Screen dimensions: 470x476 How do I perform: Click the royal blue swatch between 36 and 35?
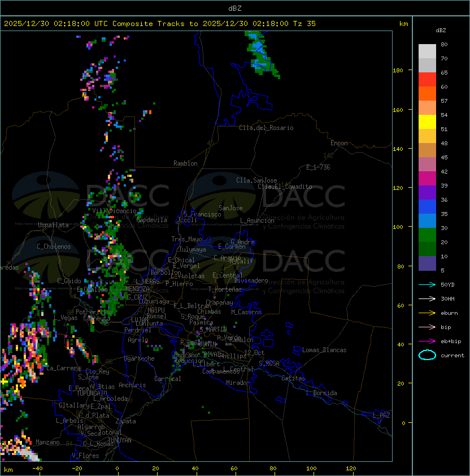(427, 207)
